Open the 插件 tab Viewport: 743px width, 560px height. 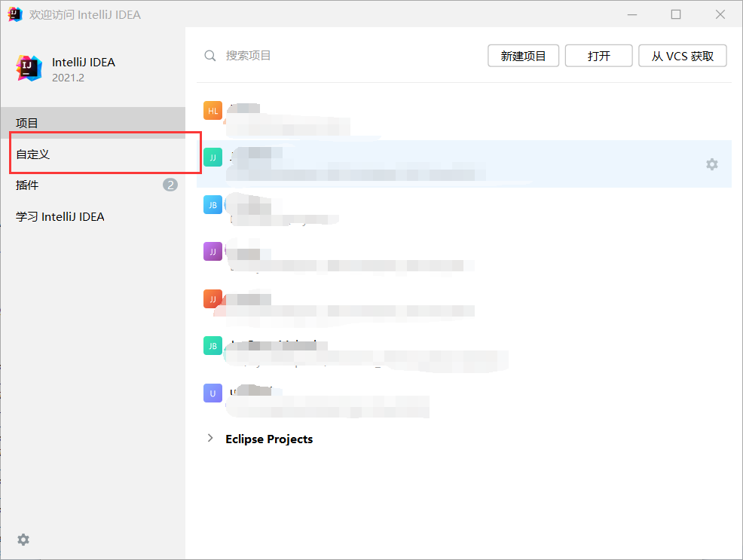(x=93, y=185)
